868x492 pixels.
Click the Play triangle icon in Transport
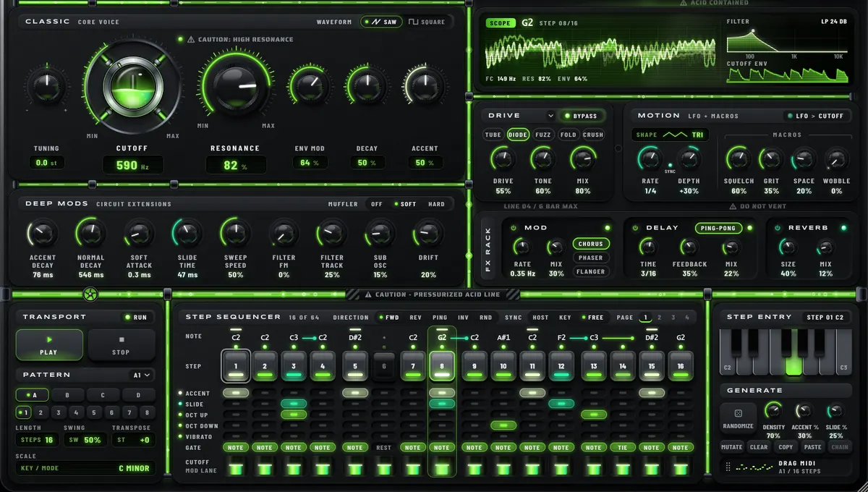49,339
